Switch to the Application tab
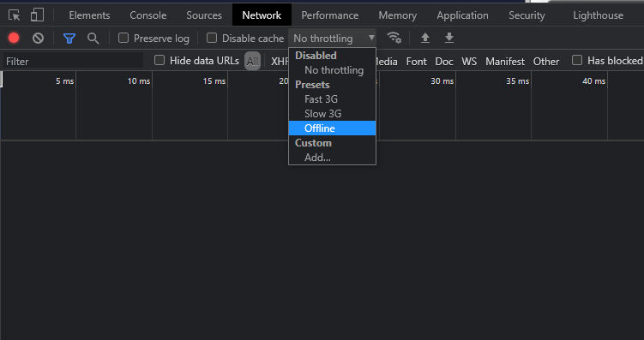 pyautogui.click(x=462, y=15)
